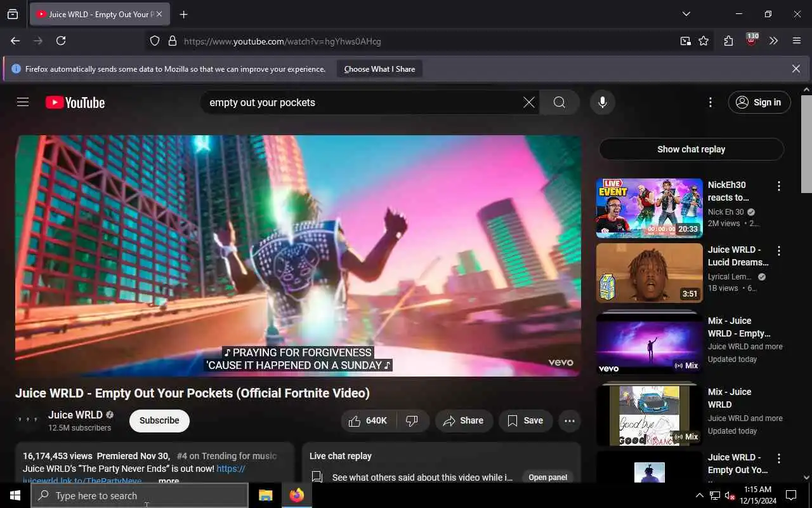
Task: Show more tools overflow chevrons
Action: [x=773, y=41]
